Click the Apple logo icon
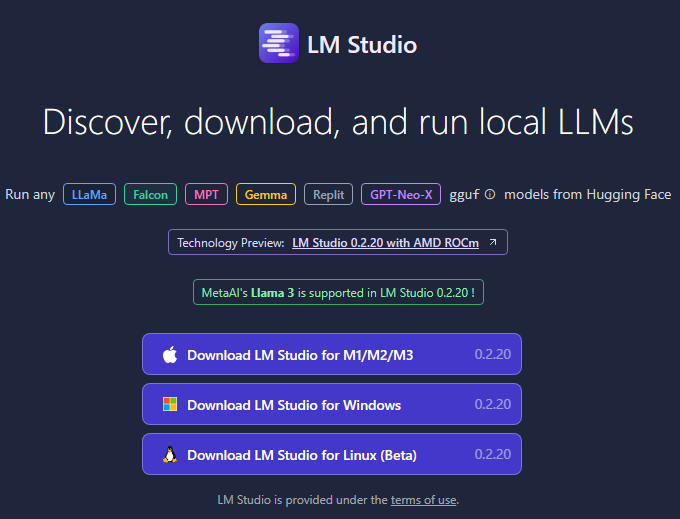 [170, 354]
